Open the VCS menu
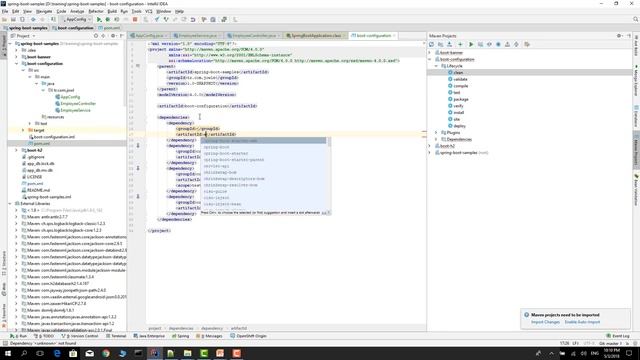The width and height of the screenshot is (640, 360). click(x=149, y=11)
